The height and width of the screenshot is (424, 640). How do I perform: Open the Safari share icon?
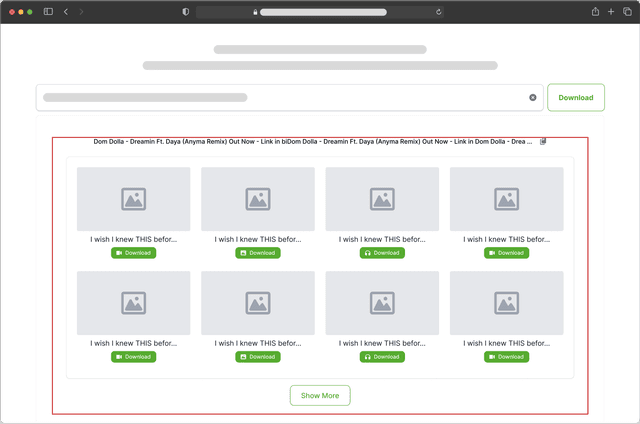tap(595, 12)
